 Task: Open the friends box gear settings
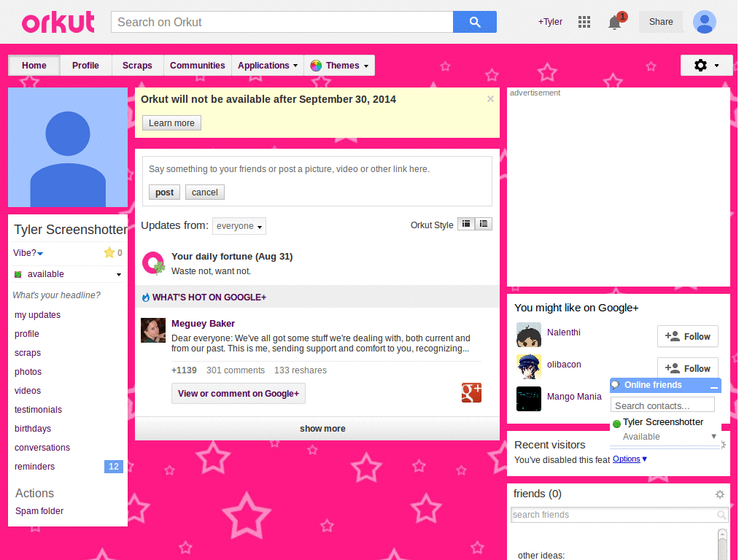pyautogui.click(x=720, y=494)
